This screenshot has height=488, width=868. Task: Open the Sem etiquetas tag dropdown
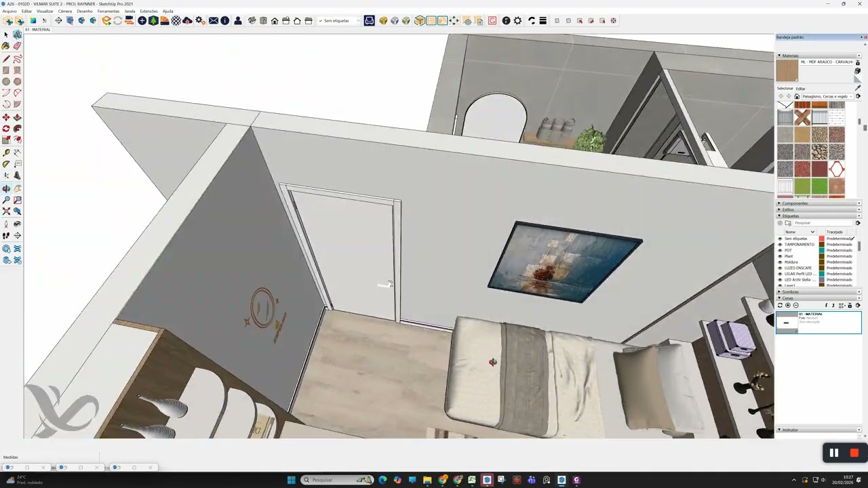pos(340,21)
